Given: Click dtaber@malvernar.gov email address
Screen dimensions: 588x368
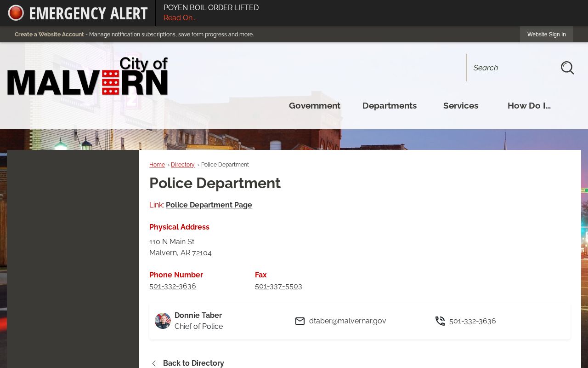Looking at the screenshot, I should coord(348,321).
